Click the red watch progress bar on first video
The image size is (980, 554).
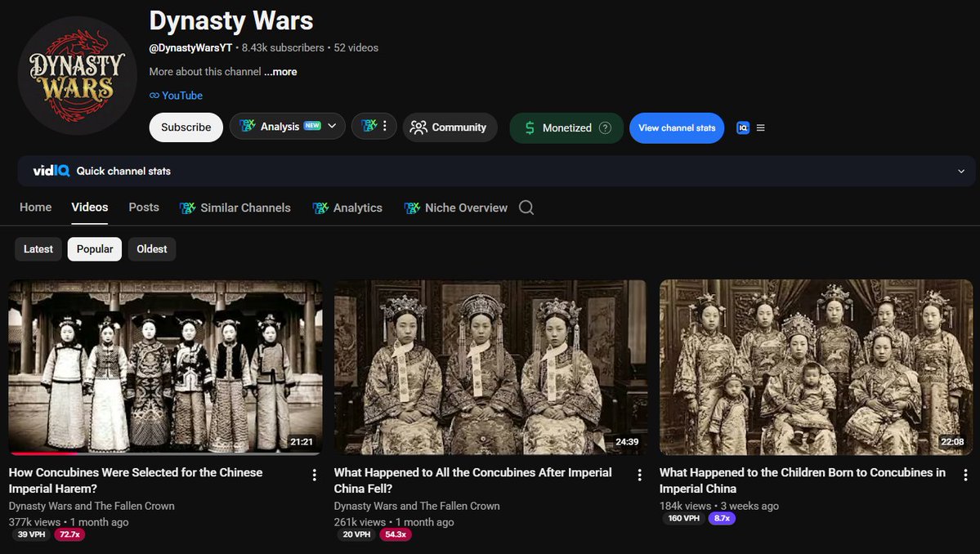44,453
